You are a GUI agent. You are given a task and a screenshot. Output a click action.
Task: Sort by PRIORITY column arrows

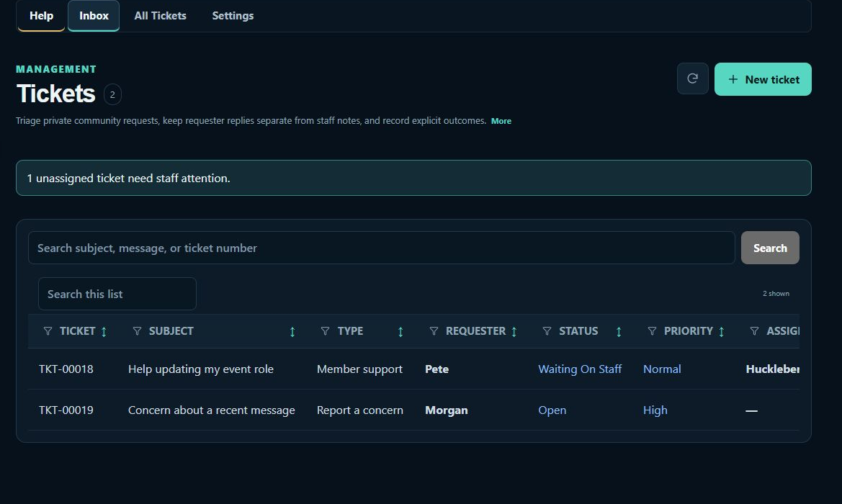(x=722, y=332)
